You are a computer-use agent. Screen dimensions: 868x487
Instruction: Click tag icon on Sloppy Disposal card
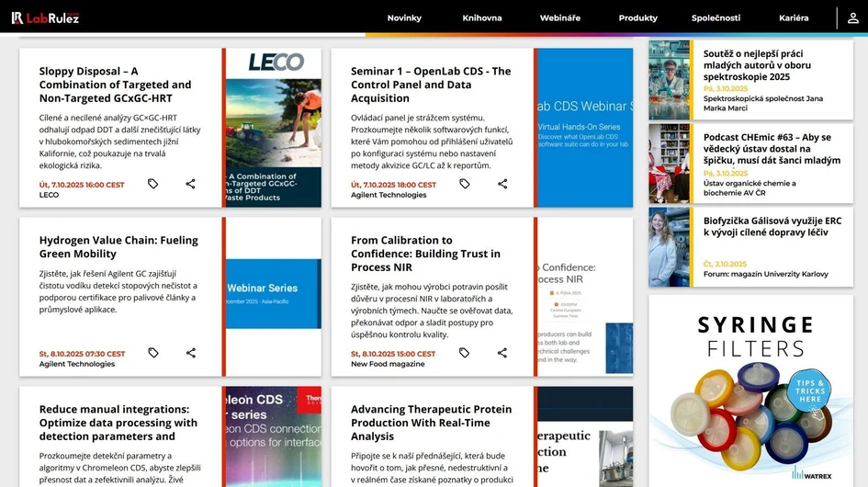pyautogui.click(x=153, y=184)
